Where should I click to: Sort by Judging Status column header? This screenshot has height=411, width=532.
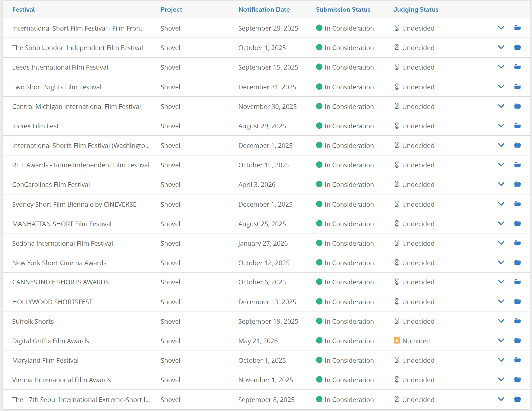click(x=416, y=9)
